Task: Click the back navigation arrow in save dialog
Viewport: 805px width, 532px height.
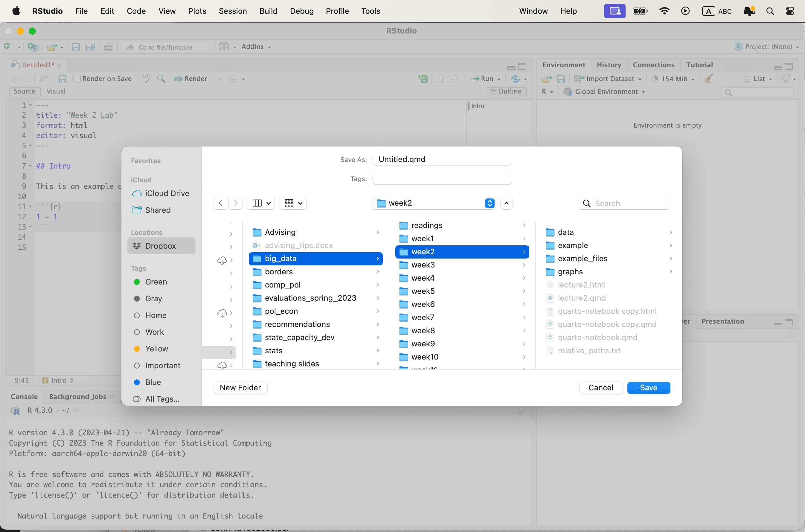Action: 221,203
